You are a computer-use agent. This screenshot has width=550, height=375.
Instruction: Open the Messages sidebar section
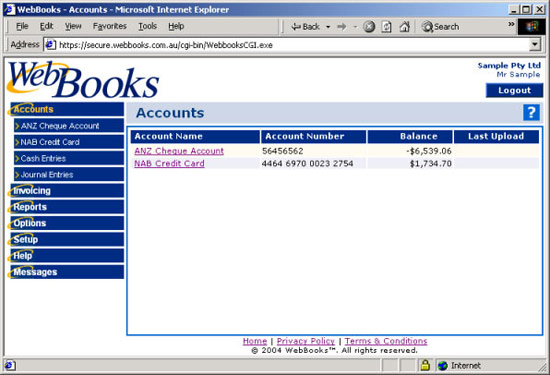[66, 272]
